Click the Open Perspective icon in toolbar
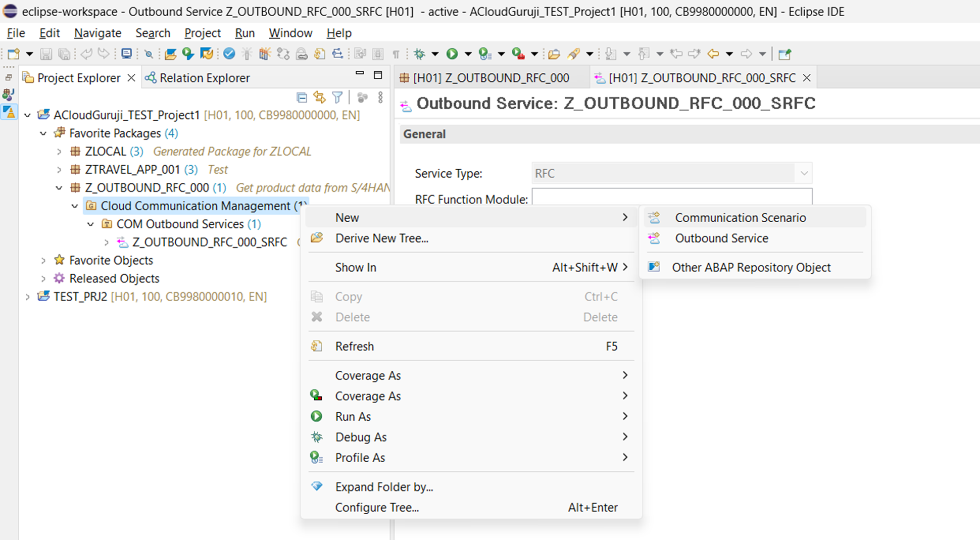980x540 pixels. pyautogui.click(x=785, y=54)
